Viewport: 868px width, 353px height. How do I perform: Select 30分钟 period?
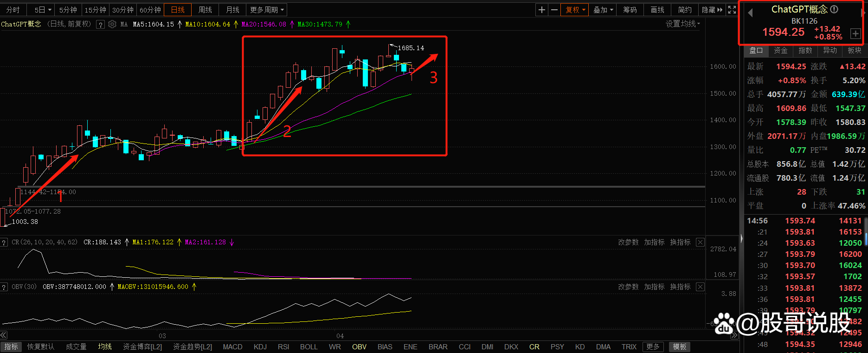123,10
